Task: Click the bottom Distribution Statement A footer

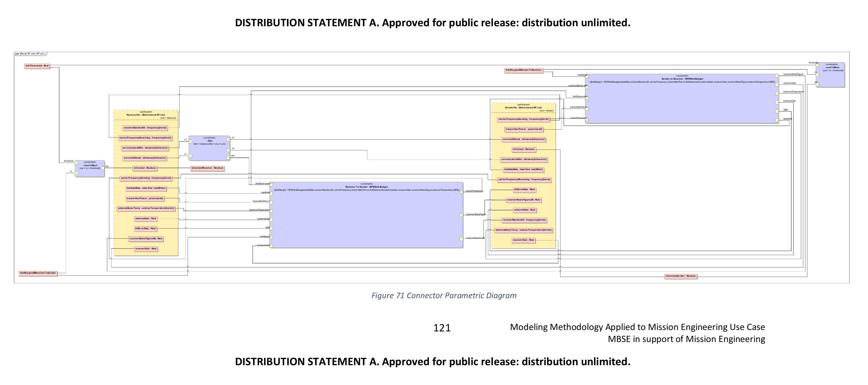Action: tap(432, 362)
